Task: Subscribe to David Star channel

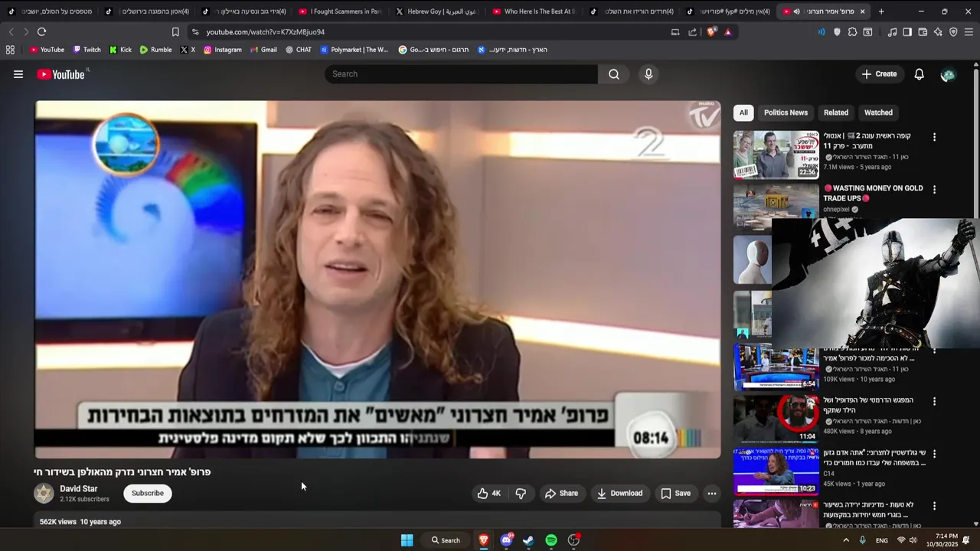Action: click(x=148, y=494)
